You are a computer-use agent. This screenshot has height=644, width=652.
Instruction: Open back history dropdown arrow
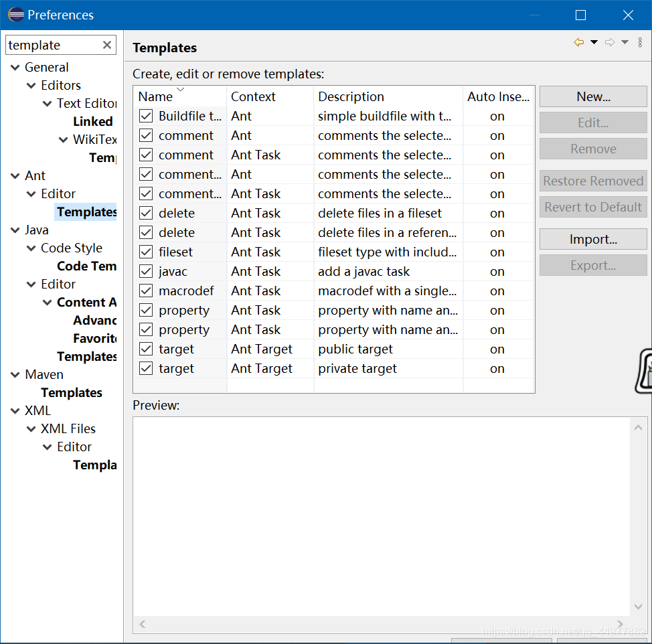(x=594, y=42)
